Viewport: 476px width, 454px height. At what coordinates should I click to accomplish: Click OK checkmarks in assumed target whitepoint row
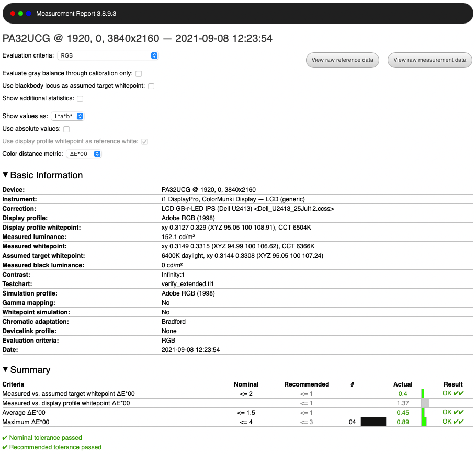(453, 393)
